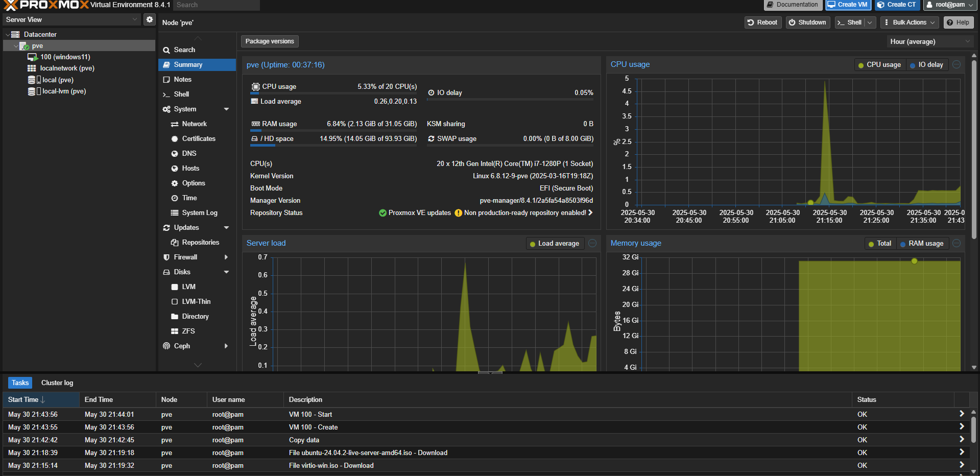
Task: Click the Shutdown button
Action: (x=807, y=22)
